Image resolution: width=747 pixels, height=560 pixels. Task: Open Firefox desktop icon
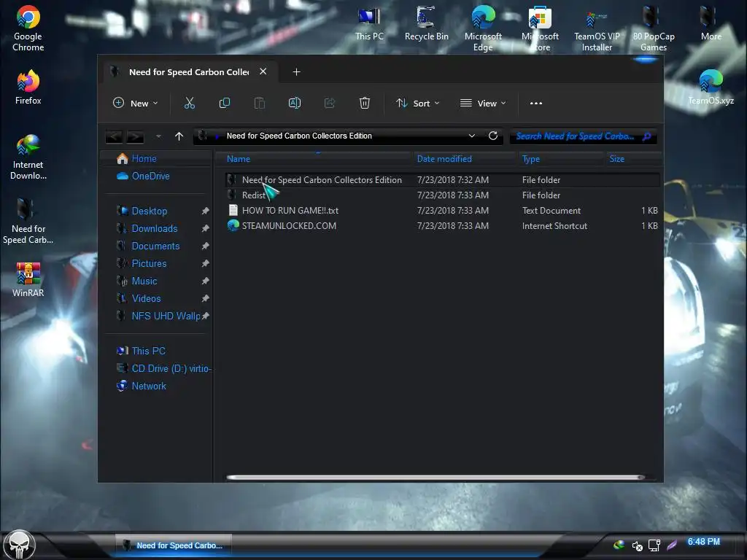[x=28, y=87]
